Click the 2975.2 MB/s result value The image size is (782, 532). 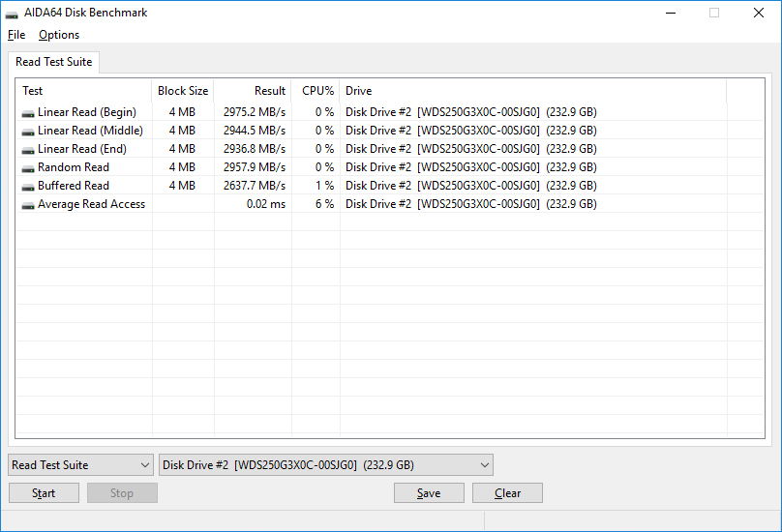pyautogui.click(x=255, y=112)
